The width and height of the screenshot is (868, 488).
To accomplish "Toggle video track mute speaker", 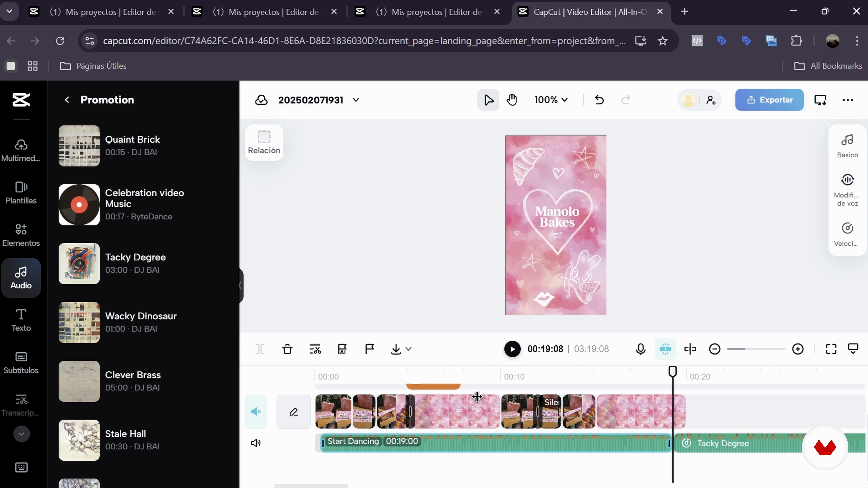I will [256, 412].
